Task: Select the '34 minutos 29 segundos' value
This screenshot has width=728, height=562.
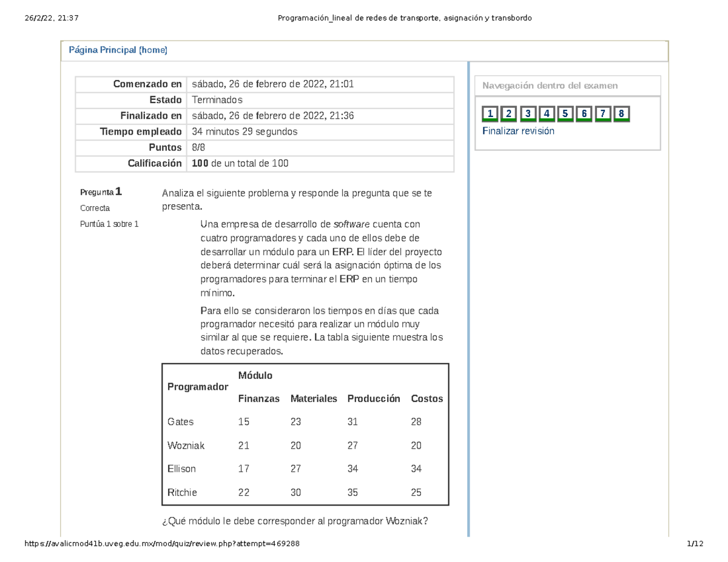Action: (244, 132)
